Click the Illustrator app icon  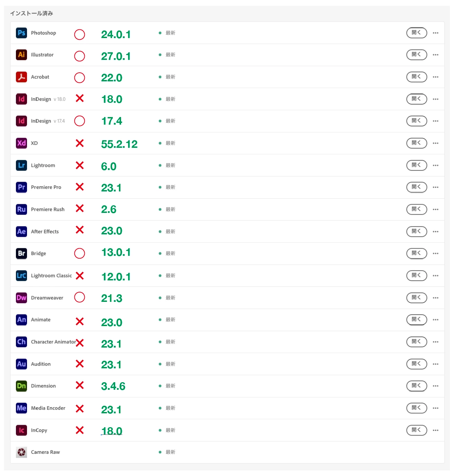pos(21,55)
